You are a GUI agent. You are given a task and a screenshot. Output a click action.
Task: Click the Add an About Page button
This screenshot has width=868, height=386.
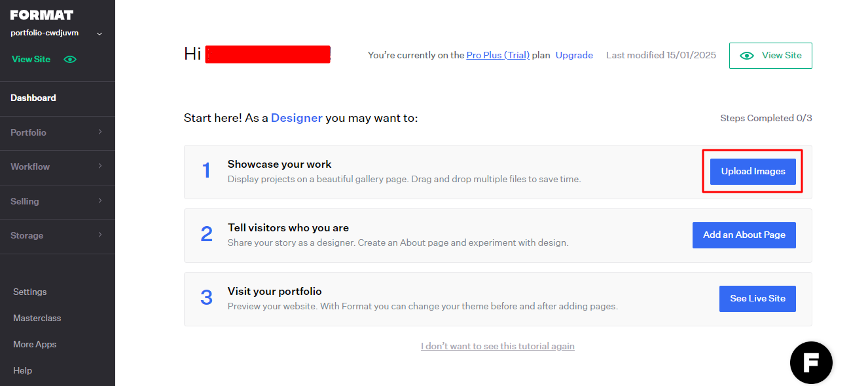[x=744, y=235]
